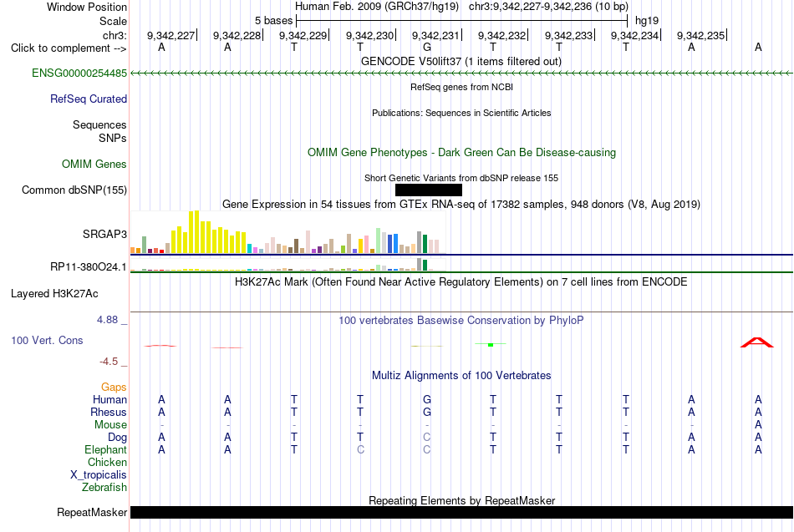Click the chr3: ruler label
This screenshot has width=794, height=532.
(115, 35)
